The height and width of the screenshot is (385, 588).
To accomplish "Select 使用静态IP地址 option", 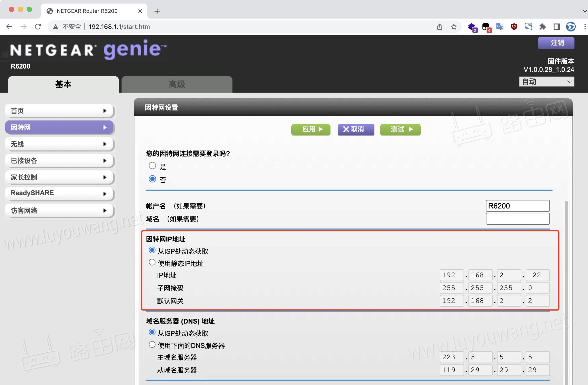I will [152, 262].
